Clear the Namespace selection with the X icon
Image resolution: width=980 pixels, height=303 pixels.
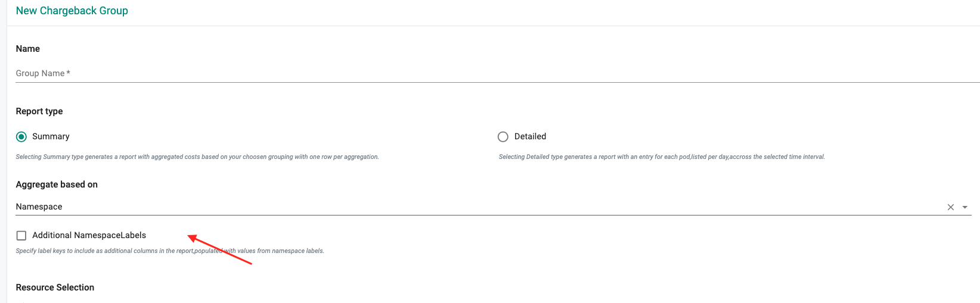click(950, 207)
